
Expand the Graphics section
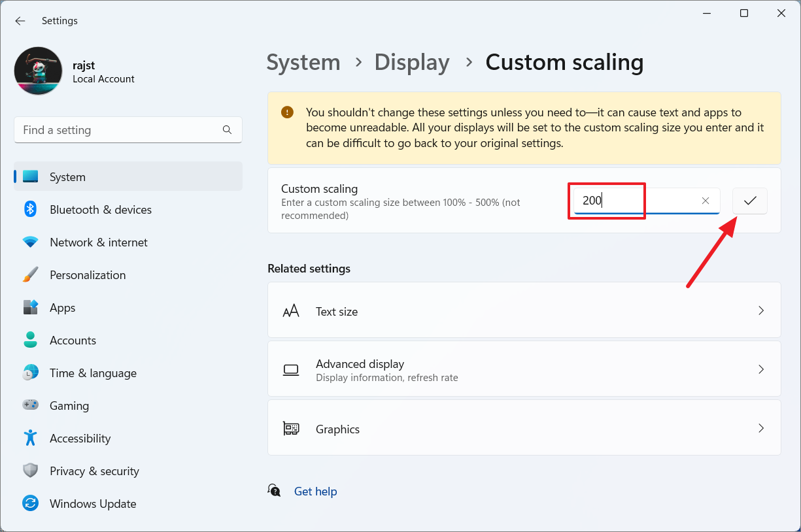click(760, 428)
